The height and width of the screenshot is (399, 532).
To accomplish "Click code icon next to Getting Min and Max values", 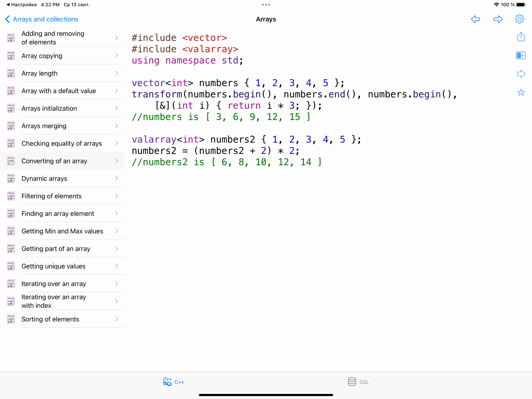I will 11,231.
